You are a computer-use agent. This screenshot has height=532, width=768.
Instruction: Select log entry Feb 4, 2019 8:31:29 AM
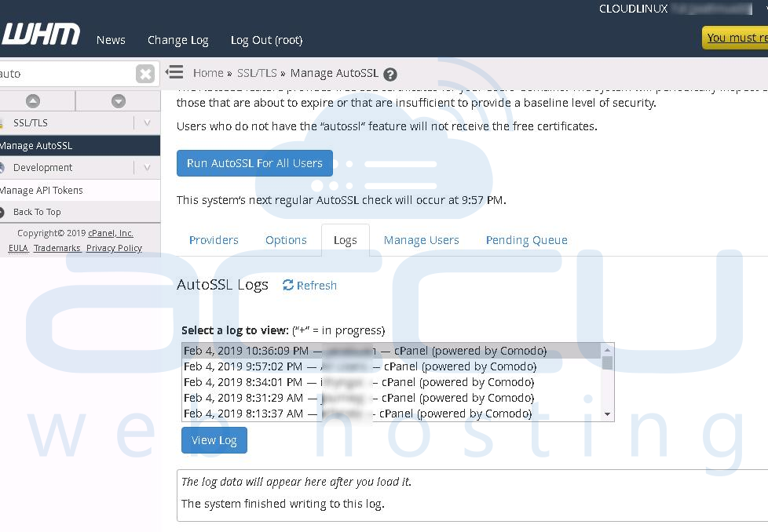pos(392,398)
